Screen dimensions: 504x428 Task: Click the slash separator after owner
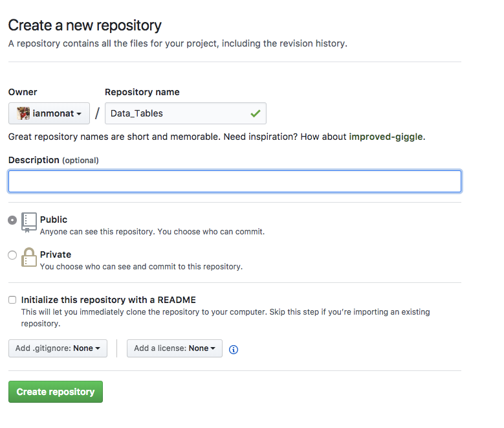(x=97, y=113)
